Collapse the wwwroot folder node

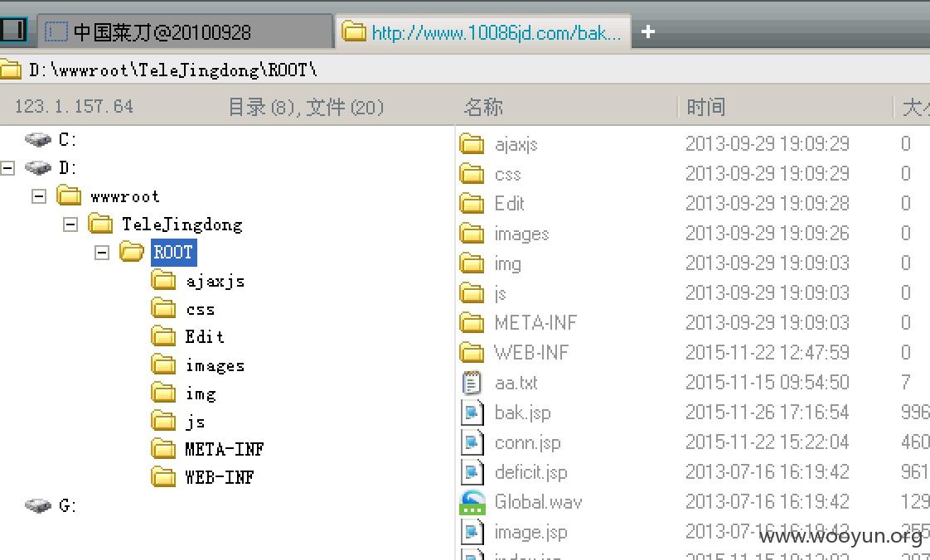coord(39,196)
